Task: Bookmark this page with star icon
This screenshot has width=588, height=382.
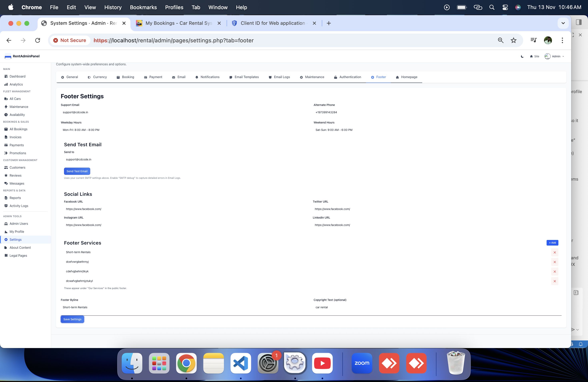Action: [x=513, y=40]
